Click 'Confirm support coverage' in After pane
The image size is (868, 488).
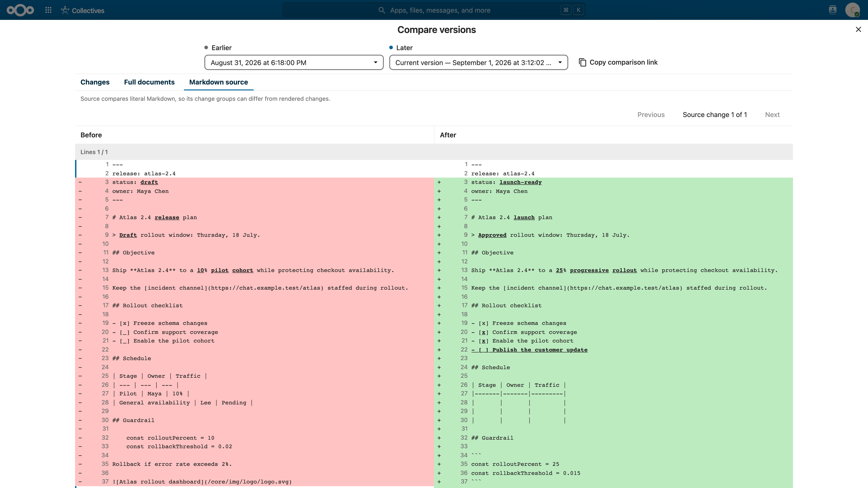524,332
